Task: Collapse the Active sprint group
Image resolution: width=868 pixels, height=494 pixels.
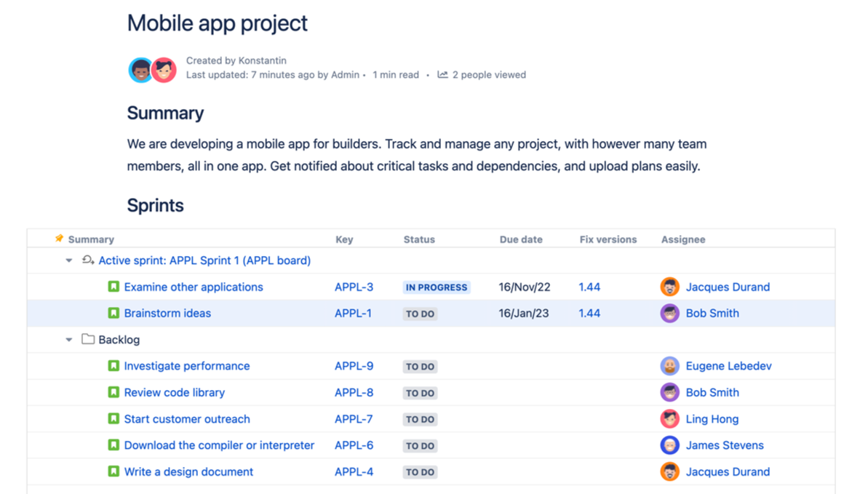Action: (69, 260)
